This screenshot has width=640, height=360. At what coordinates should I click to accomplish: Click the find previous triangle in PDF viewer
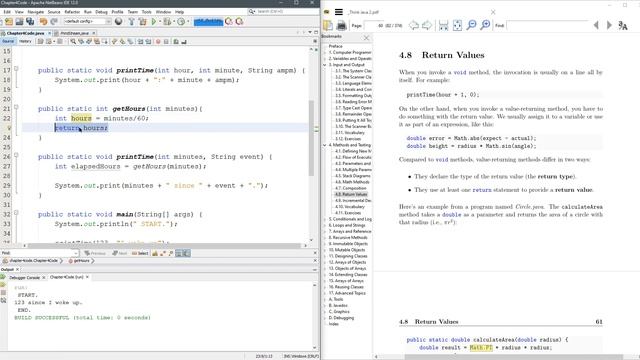coord(596,25)
